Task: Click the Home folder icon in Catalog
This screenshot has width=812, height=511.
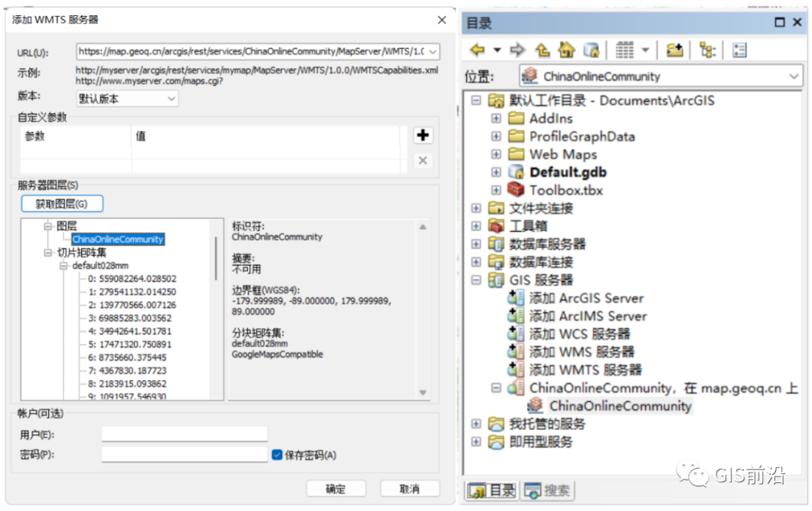Action: click(x=566, y=50)
